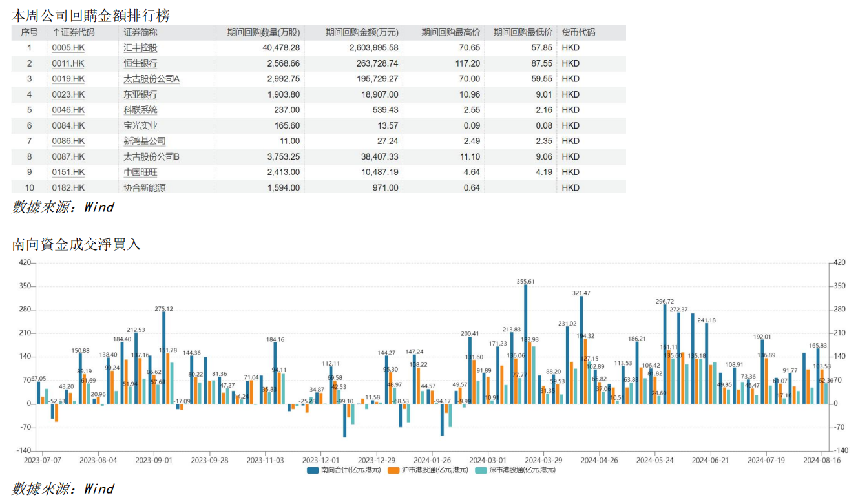The image size is (858, 504).
Task: Click the 货币代码 column header
Action: click(x=578, y=32)
